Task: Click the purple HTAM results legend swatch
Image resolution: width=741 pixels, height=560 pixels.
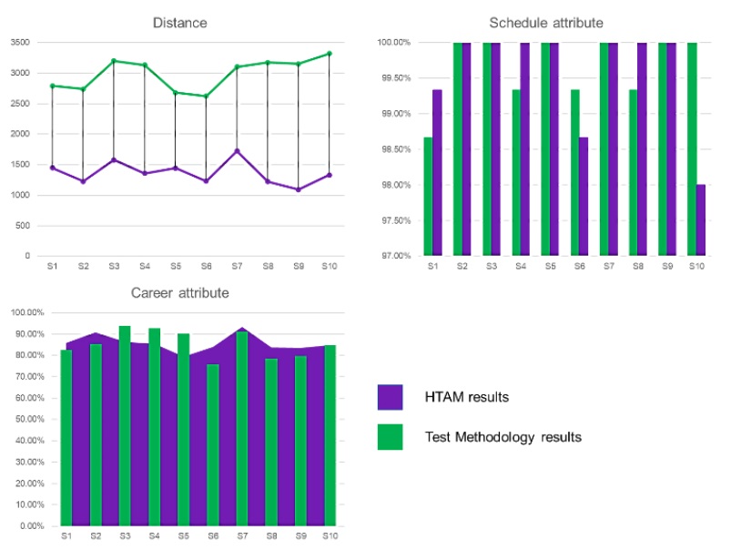Action: [390, 397]
